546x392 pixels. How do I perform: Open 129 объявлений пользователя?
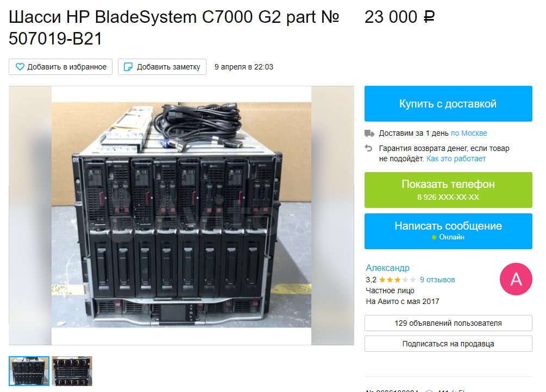pyautogui.click(x=448, y=323)
